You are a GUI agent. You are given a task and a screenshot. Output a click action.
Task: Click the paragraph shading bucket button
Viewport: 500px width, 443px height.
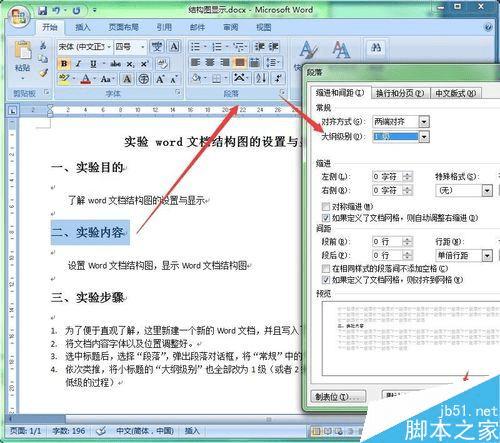(x=196, y=78)
